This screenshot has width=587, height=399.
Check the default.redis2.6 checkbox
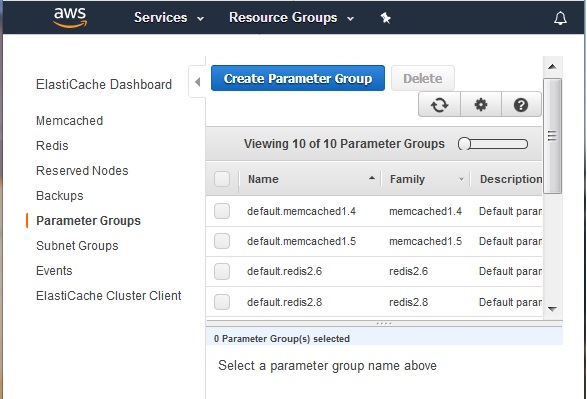click(222, 271)
